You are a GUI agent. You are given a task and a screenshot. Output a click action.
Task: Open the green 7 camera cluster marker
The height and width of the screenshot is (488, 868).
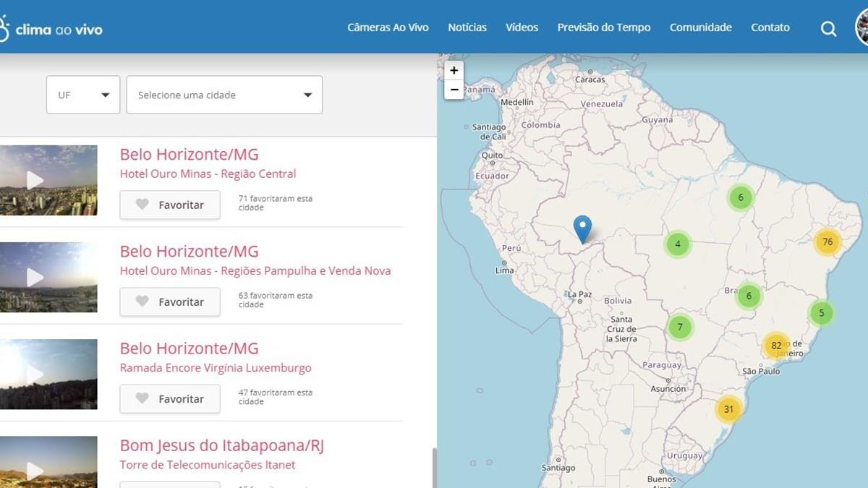[x=680, y=327]
